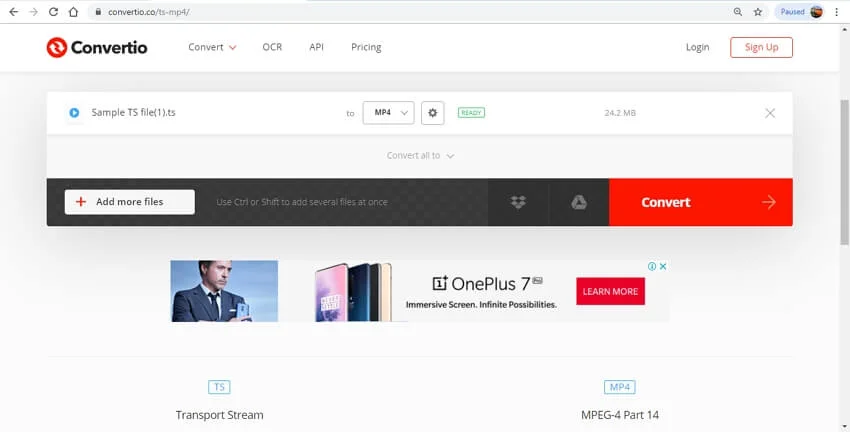Go to browser home page
Screen dimensions: 850x432
click(x=74, y=12)
